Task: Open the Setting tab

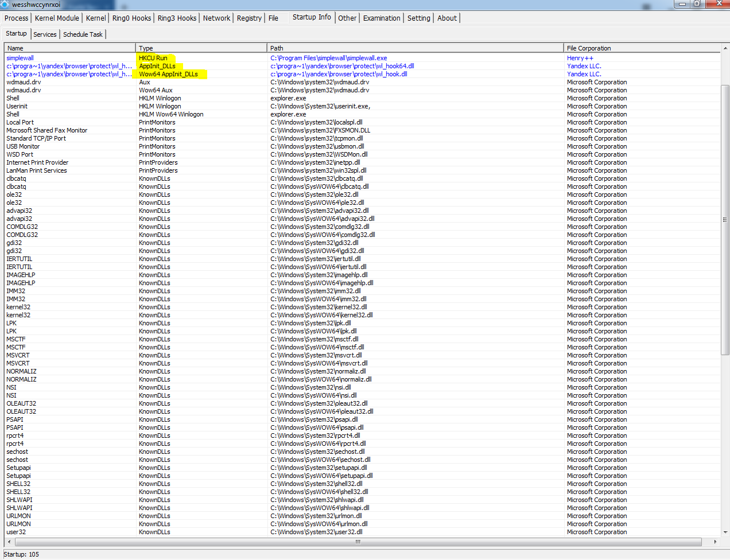Action: [x=419, y=18]
